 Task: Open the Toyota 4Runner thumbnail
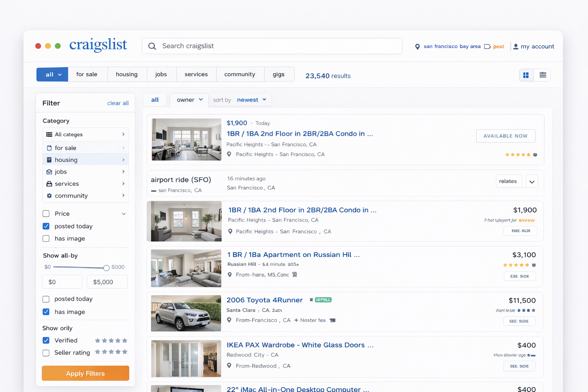[186, 313]
